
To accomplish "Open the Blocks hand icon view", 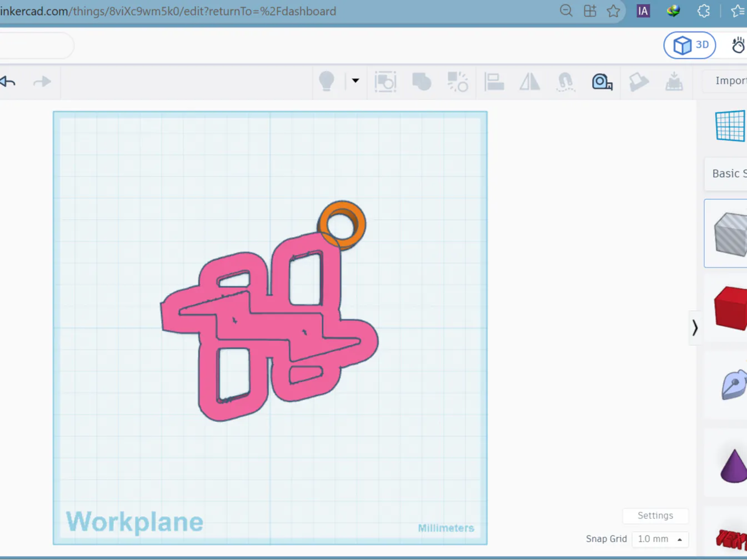I will (738, 45).
